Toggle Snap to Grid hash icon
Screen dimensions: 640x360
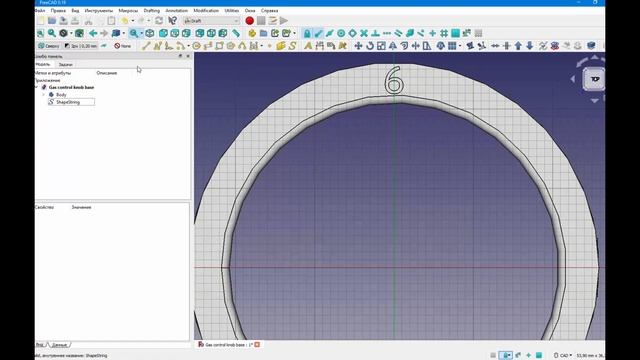coord(444,33)
